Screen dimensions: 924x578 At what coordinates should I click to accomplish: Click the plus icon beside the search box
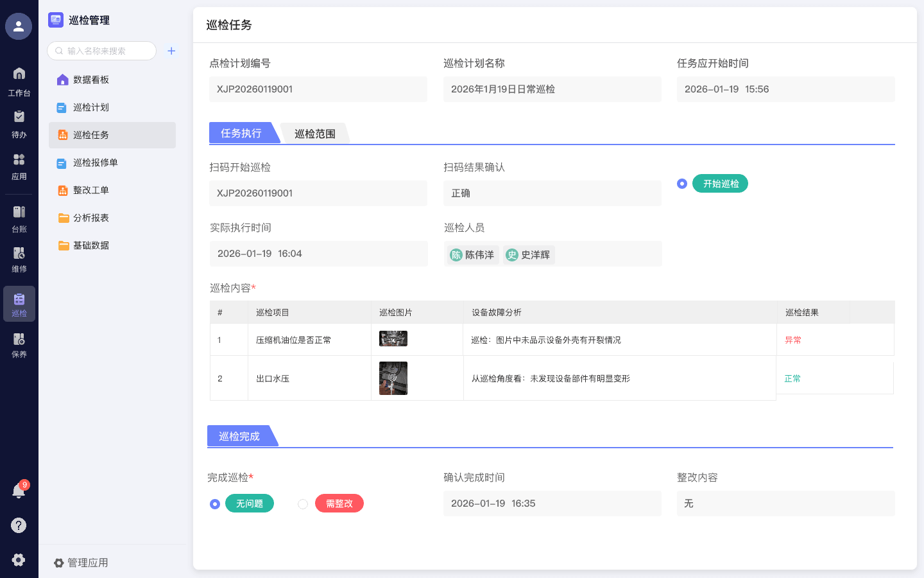(x=171, y=51)
